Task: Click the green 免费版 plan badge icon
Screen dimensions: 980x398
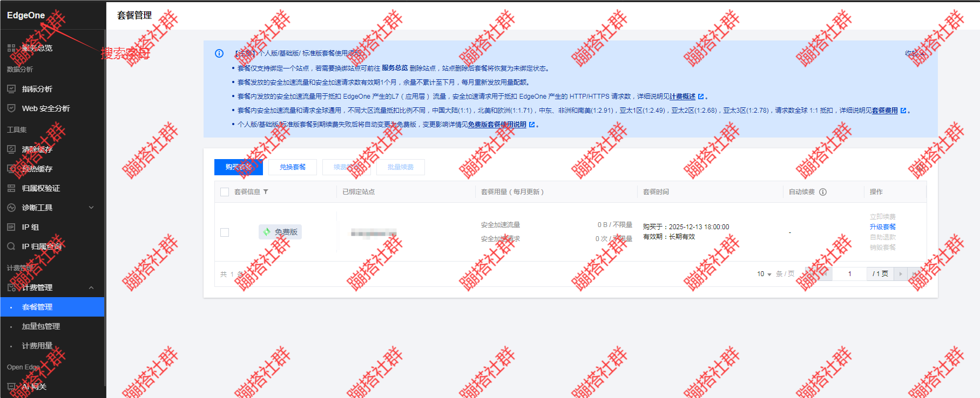Action: [x=267, y=232]
